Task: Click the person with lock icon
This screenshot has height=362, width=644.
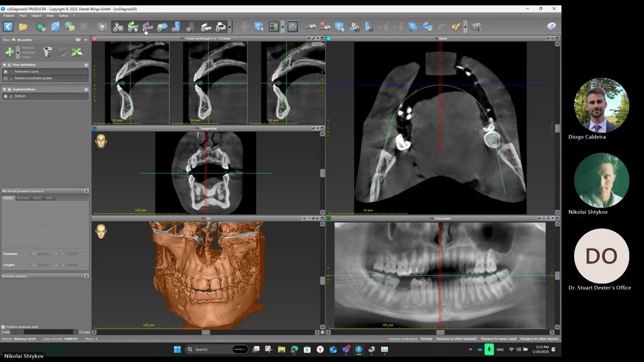Action: [x=354, y=27]
